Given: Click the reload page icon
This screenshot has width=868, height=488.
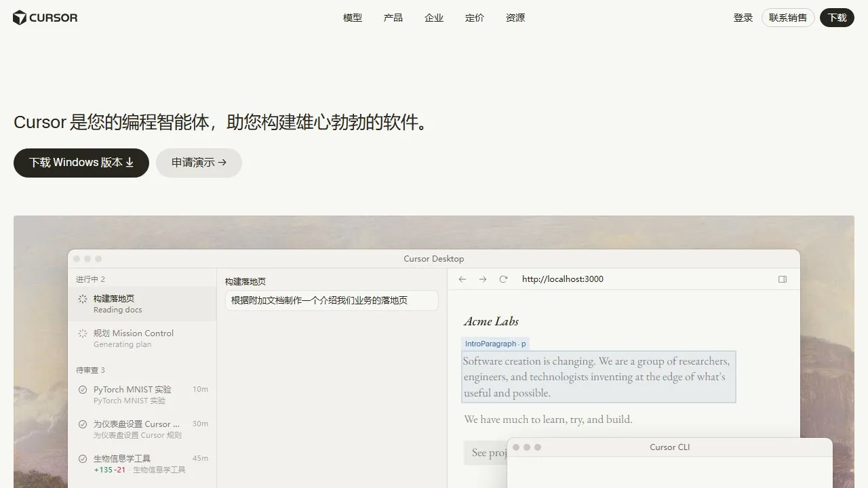Looking at the screenshot, I should pyautogui.click(x=503, y=279).
